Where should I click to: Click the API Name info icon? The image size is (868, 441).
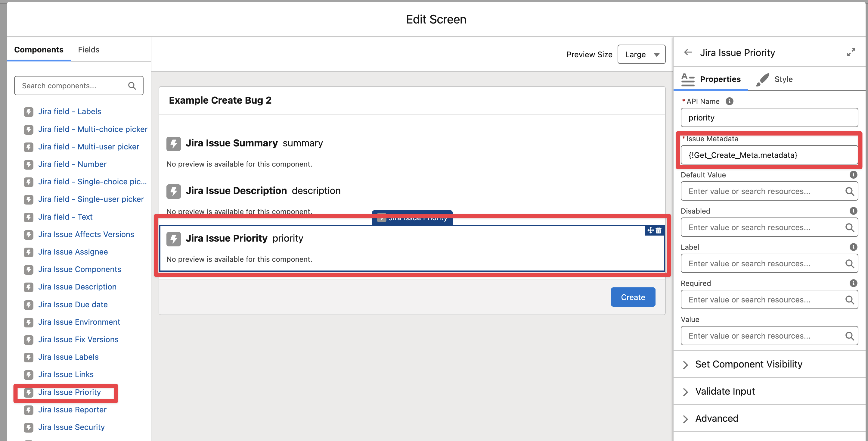(x=729, y=101)
